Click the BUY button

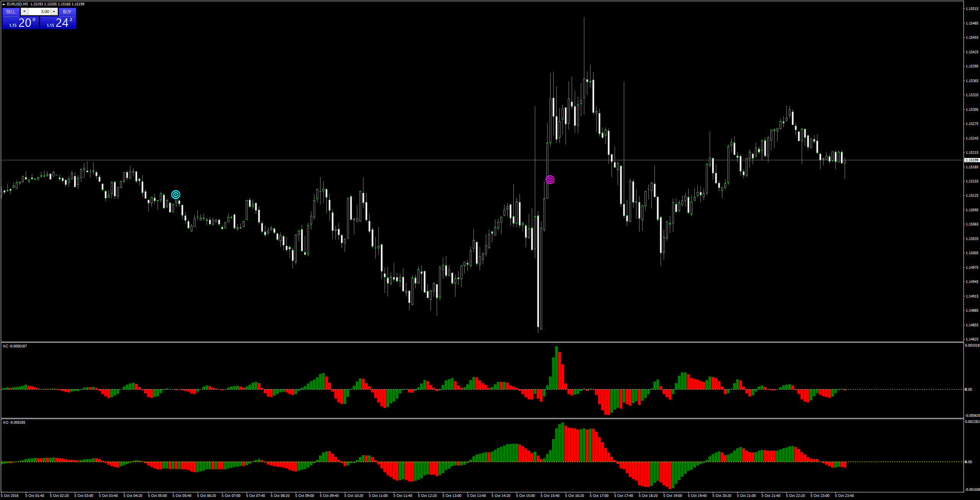tap(67, 12)
